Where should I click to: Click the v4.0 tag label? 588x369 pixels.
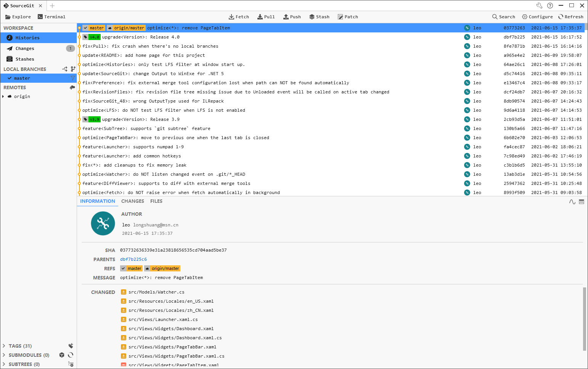tap(92, 37)
